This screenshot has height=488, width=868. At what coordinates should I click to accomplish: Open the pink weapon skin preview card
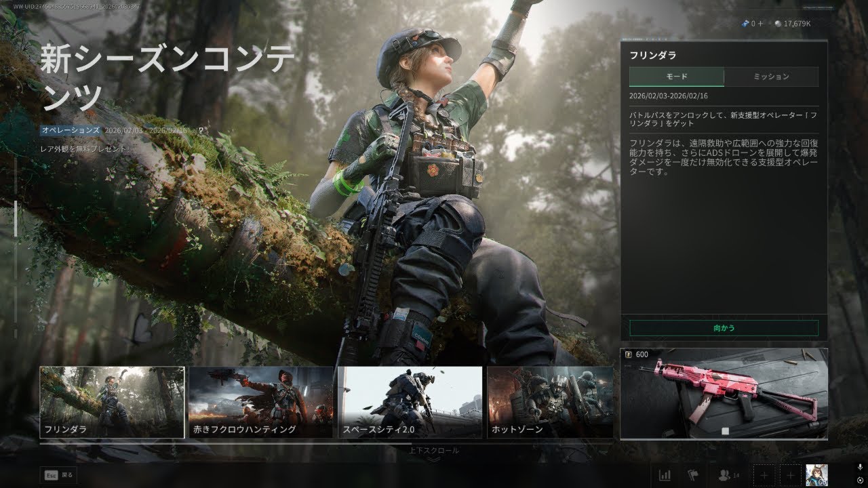[724, 394]
